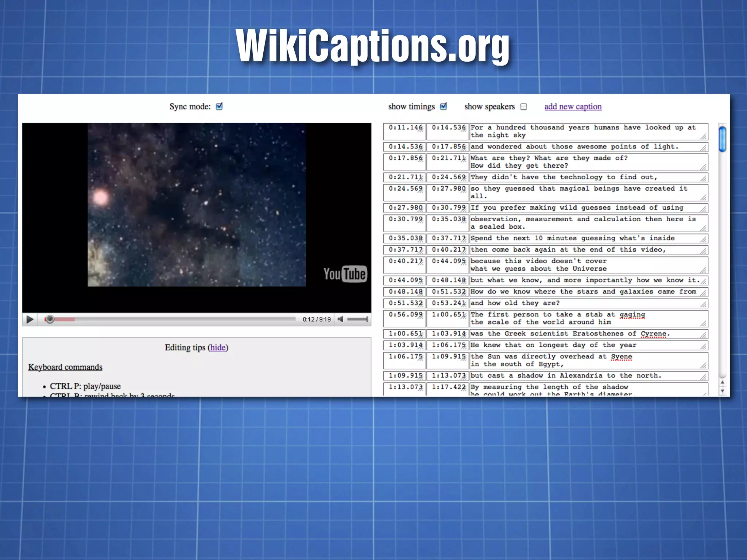Viewport: 747px width, 560px height.
Task: Edit caption 'observation, measurement and calculation'
Action: point(589,223)
